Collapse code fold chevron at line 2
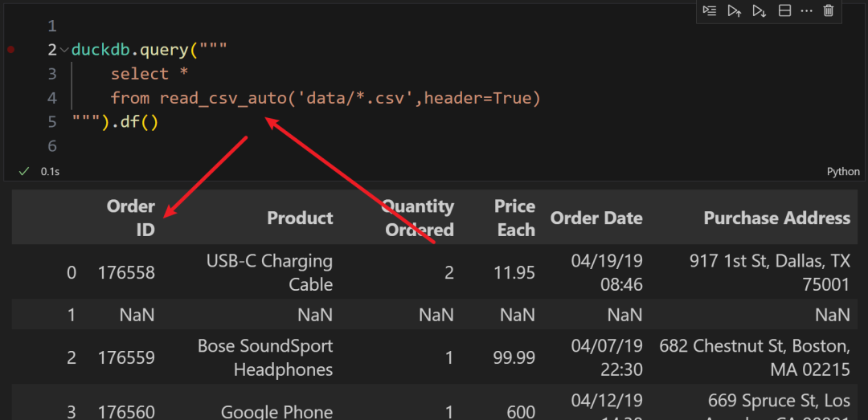The width and height of the screenshot is (868, 420). coord(64,50)
